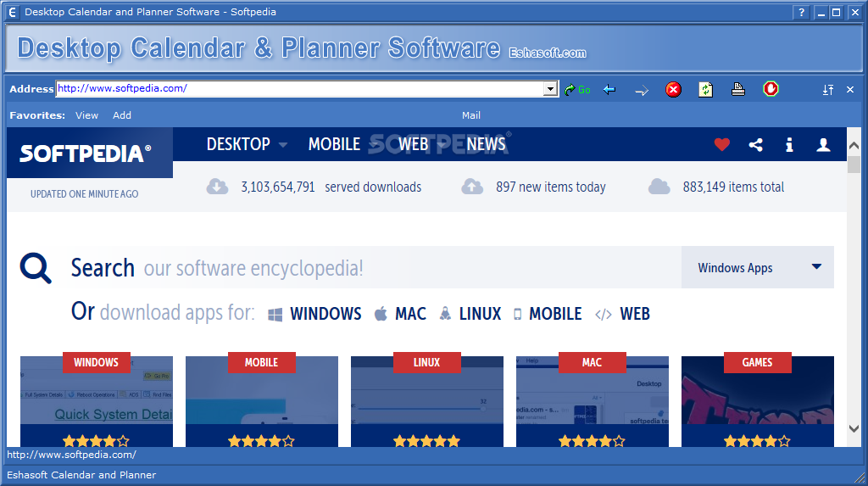Expand the Windows Apps search category dropdown
The width and height of the screenshot is (868, 486).
pyautogui.click(x=757, y=267)
